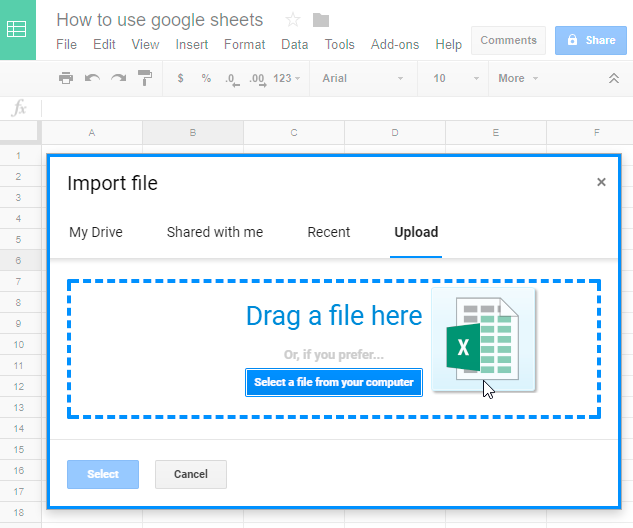Open the Insert menu
The image size is (633, 528).
192,44
